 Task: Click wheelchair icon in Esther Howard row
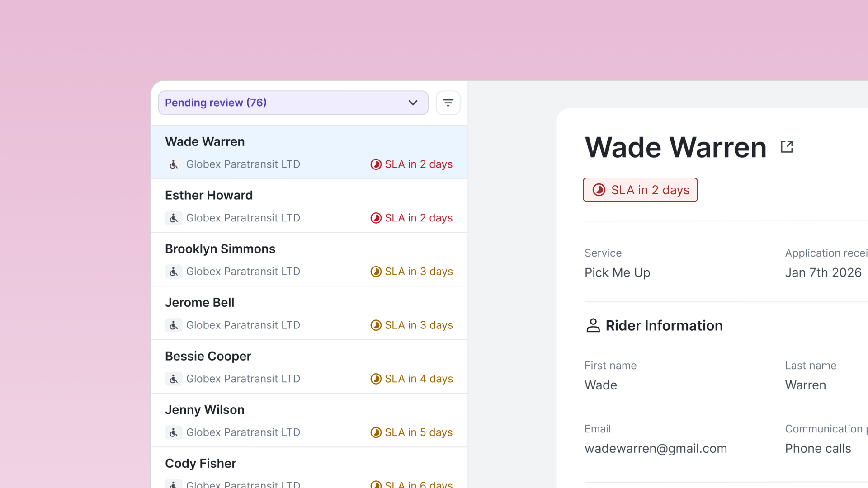174,218
